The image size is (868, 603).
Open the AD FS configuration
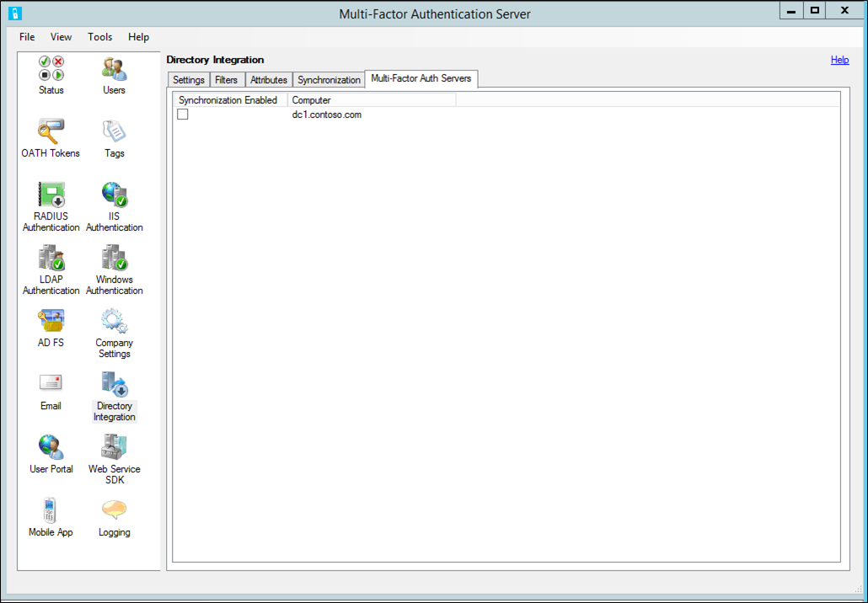[51, 328]
